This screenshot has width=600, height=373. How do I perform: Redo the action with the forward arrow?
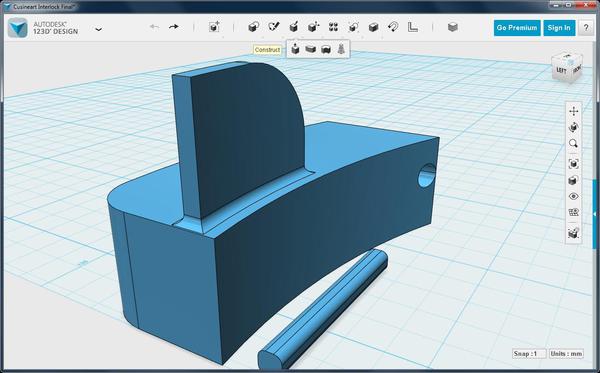coord(174,27)
